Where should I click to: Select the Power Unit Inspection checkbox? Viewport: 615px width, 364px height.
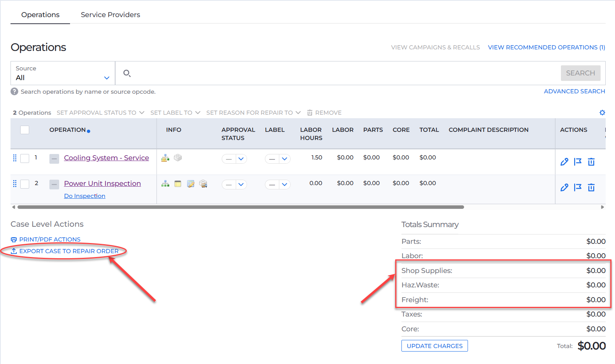(x=25, y=184)
